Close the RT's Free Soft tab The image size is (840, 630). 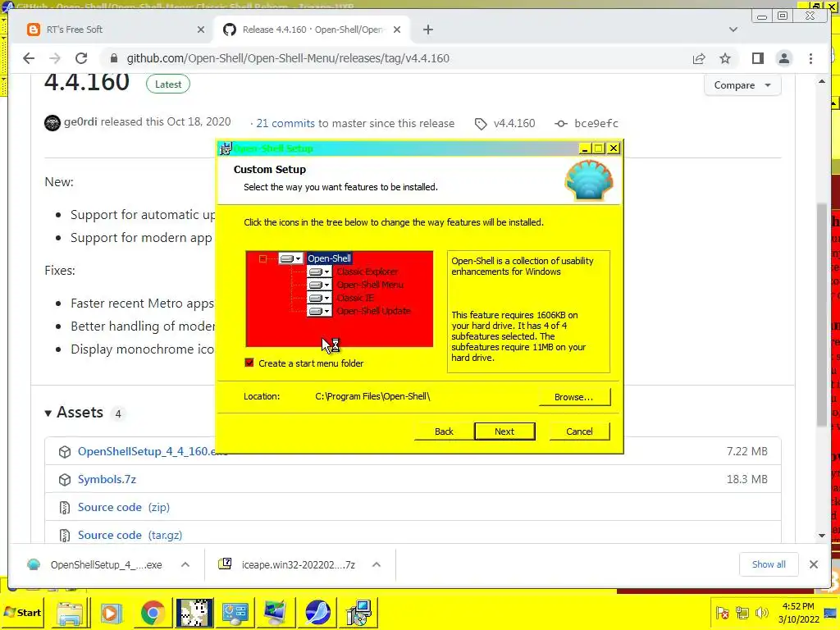tap(201, 30)
